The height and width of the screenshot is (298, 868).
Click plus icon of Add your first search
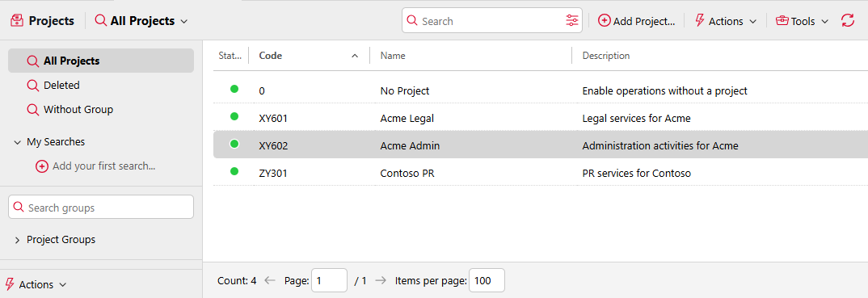pos(42,166)
